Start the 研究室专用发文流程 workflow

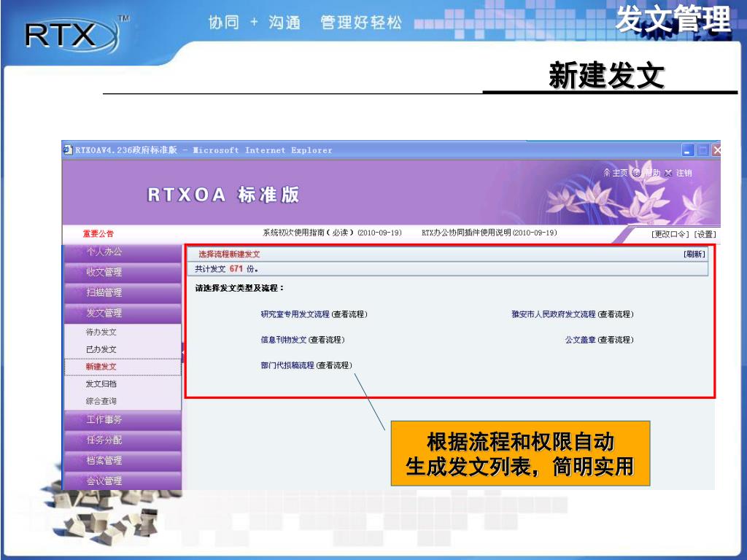point(295,314)
